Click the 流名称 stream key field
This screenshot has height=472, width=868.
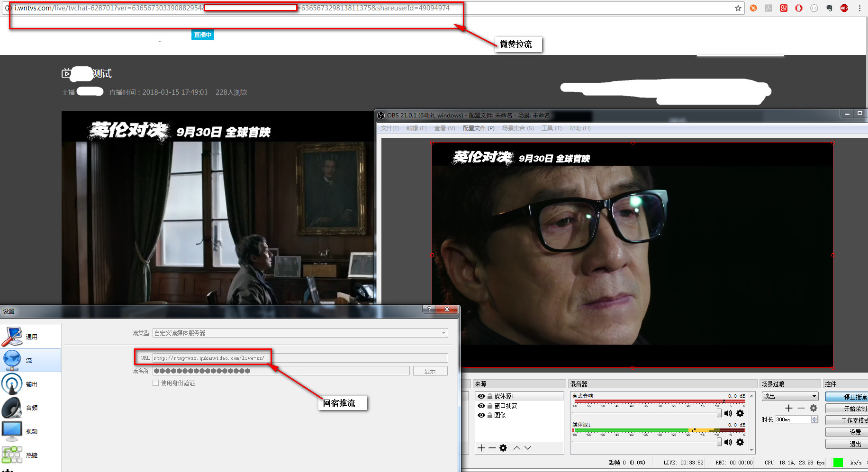(281, 371)
